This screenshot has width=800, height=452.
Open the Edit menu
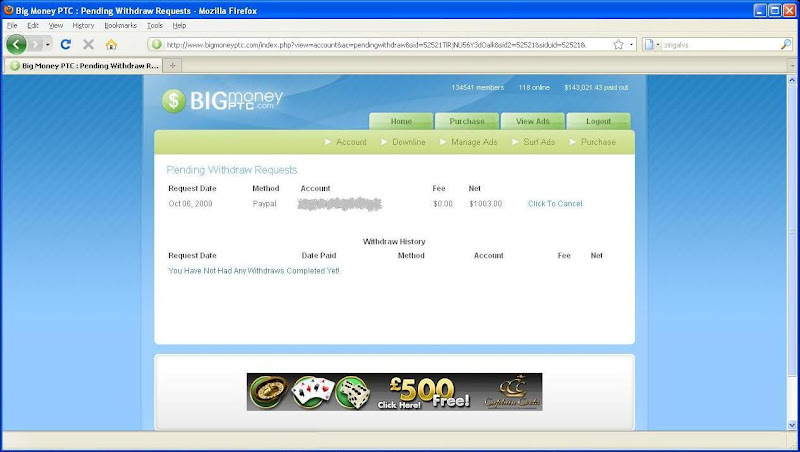pyautogui.click(x=33, y=25)
